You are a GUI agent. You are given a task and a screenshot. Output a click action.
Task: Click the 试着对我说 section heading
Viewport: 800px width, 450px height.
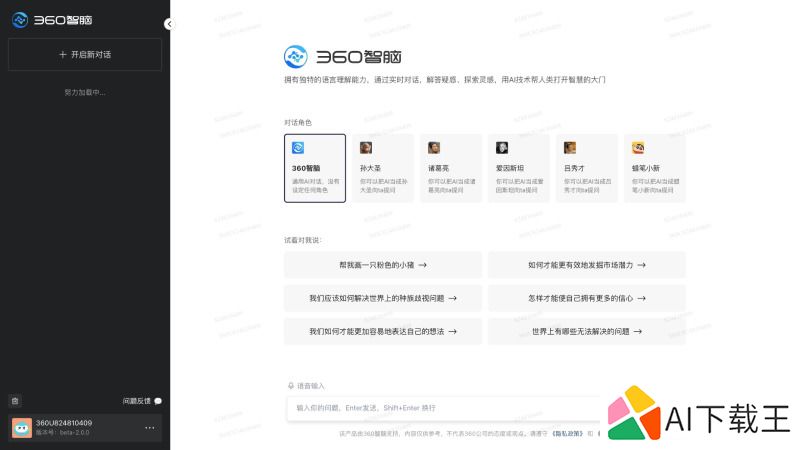[303, 240]
